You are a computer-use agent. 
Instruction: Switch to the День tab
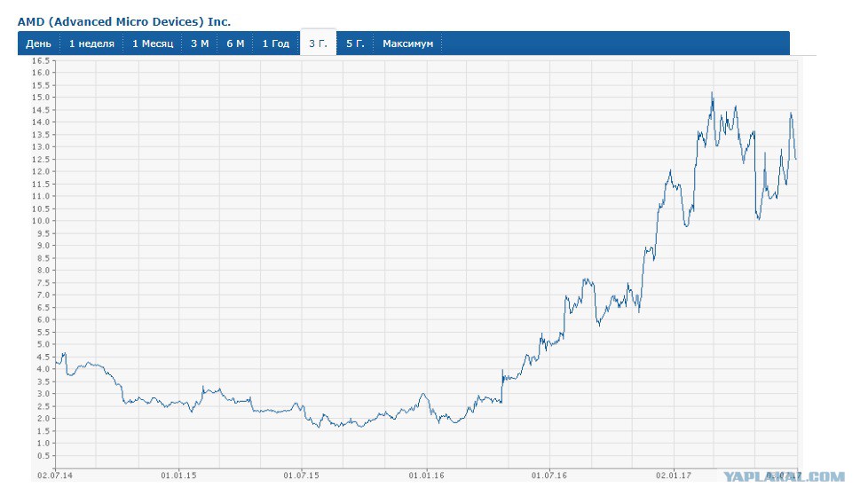pyautogui.click(x=39, y=43)
